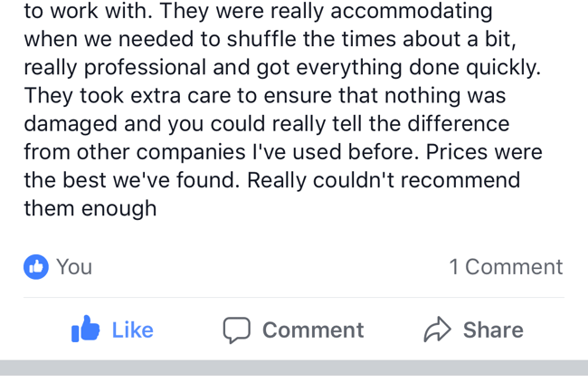This screenshot has width=588, height=392.
Task: Click the line about shuffling the times
Action: 270,39
